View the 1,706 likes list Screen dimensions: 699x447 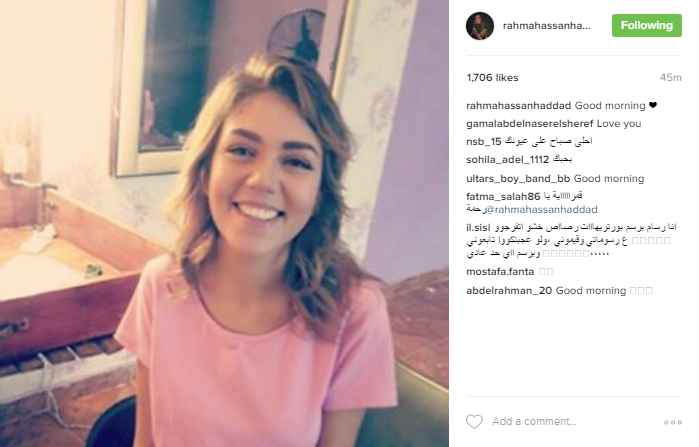pos(492,78)
